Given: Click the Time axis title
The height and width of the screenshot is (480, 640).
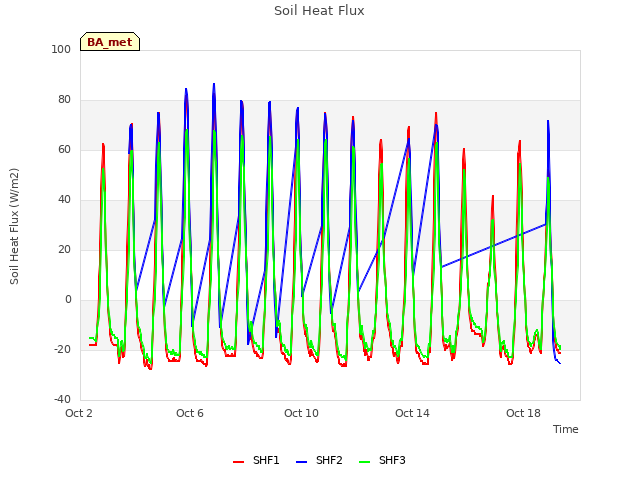Looking at the screenshot, I should tap(565, 429).
